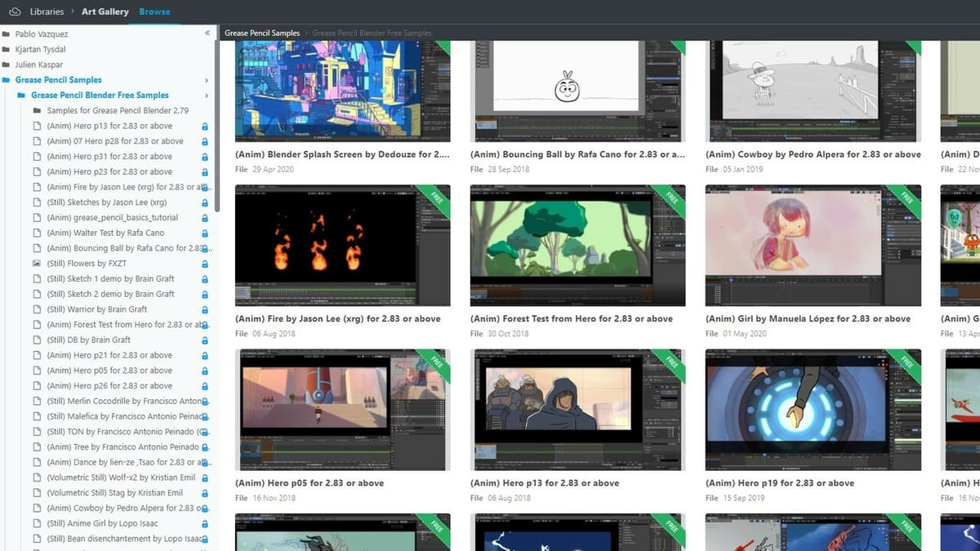Click the lock icon on the (Still) Sketch 2 demo row

[204, 295]
